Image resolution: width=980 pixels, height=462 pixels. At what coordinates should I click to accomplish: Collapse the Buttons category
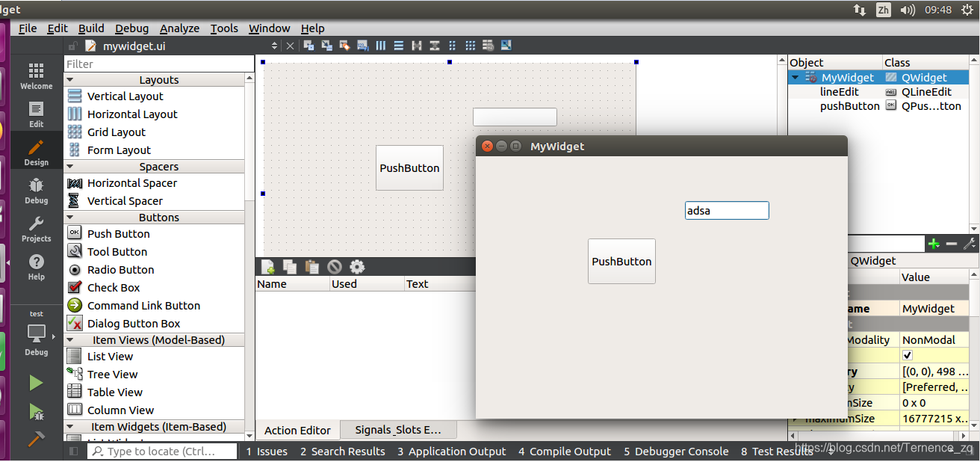(x=70, y=218)
